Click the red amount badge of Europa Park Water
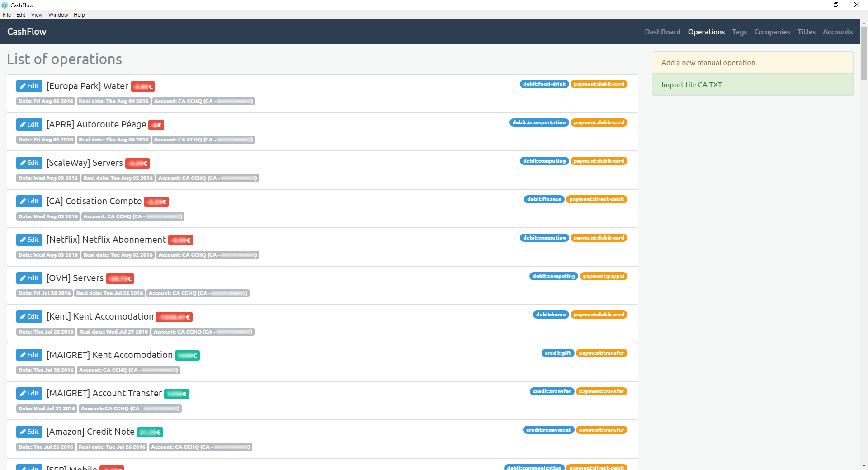 [143, 87]
